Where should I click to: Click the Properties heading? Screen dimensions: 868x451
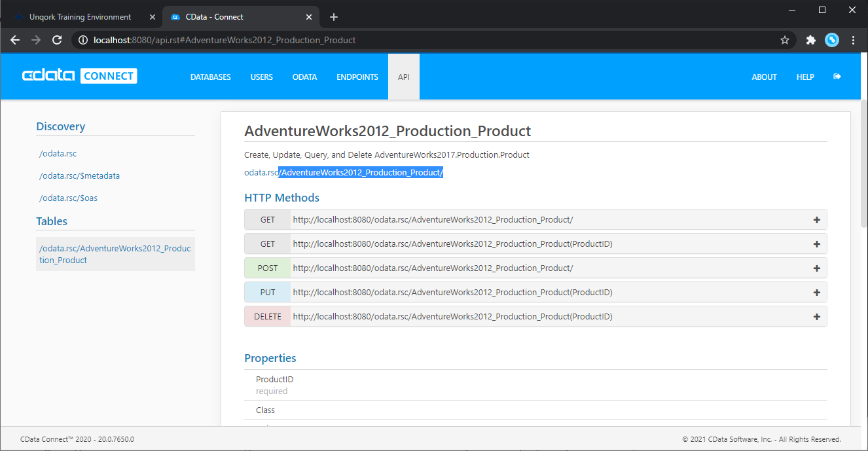pos(270,358)
